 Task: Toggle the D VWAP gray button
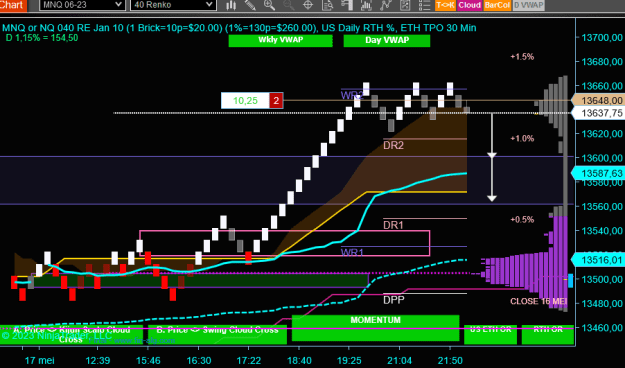tap(528, 5)
